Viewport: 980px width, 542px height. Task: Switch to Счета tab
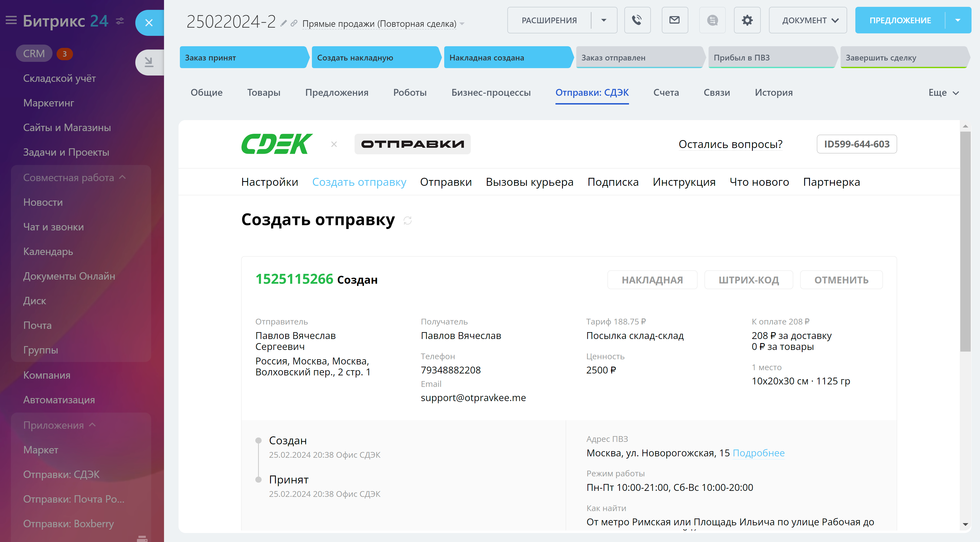[666, 92]
